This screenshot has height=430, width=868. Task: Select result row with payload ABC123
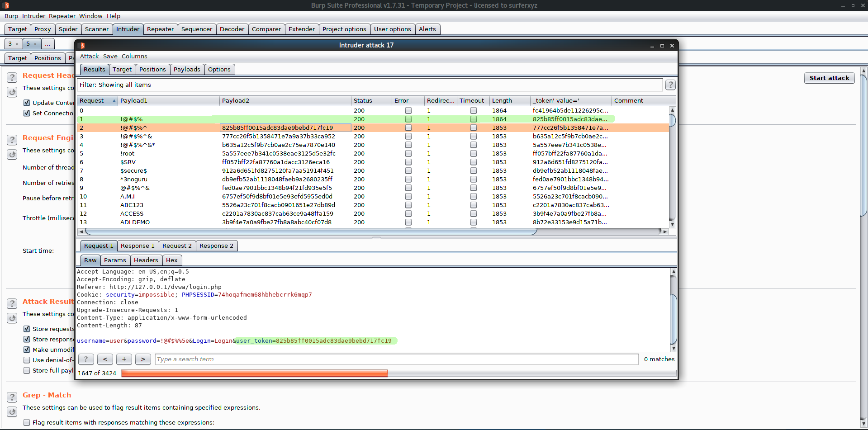coord(373,205)
